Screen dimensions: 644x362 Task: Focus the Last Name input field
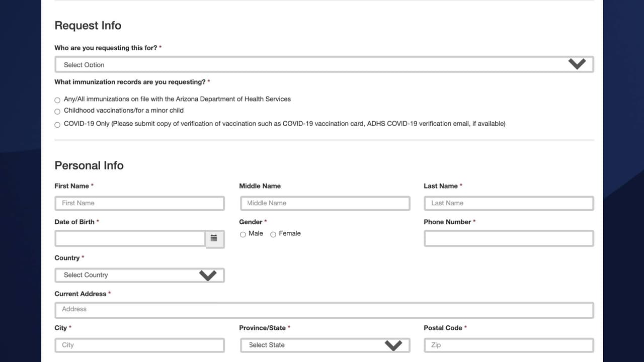[509, 203]
